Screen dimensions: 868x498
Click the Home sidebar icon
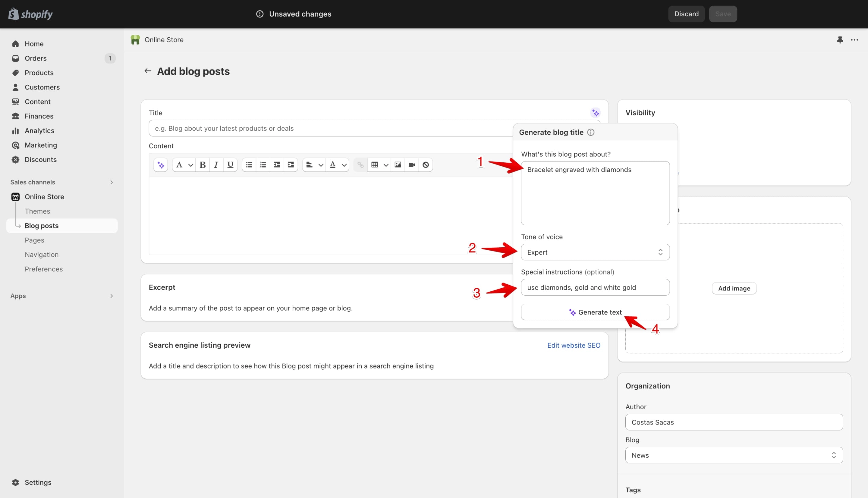15,44
